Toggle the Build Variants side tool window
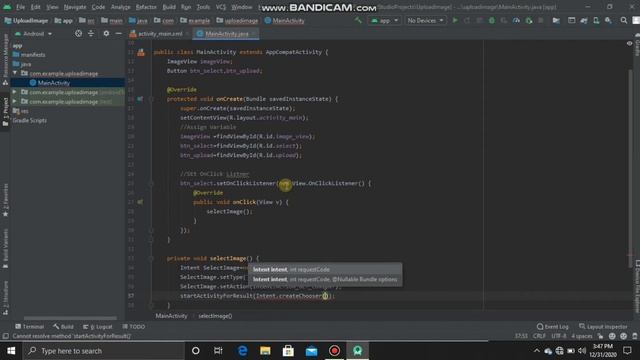Screen dimensions: 640x360 tap(5, 248)
